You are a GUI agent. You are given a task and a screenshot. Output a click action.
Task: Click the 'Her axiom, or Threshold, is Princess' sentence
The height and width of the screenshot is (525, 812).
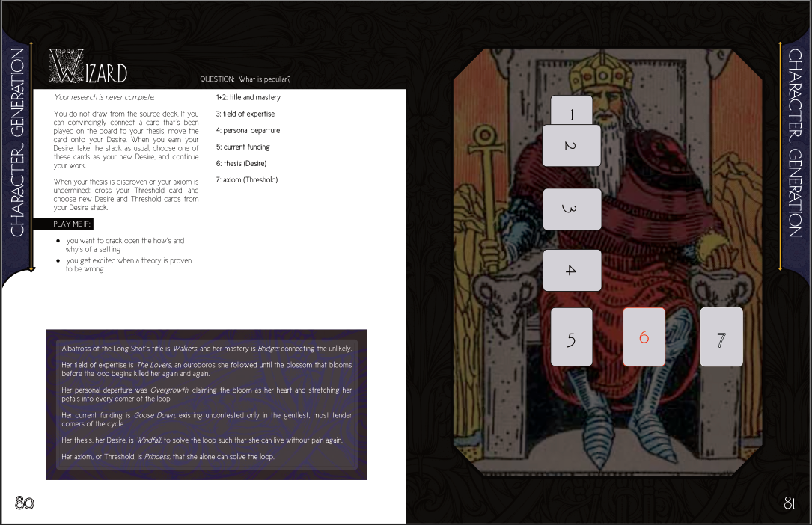point(168,457)
